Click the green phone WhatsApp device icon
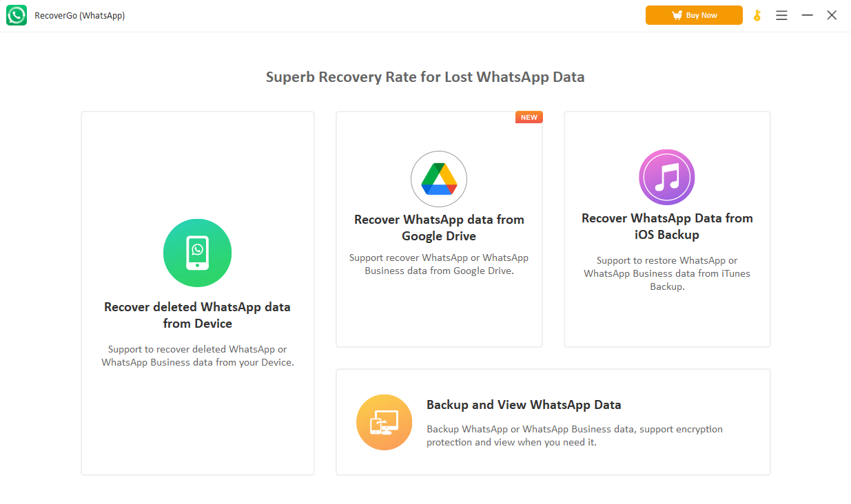851x504 pixels. 197,253
